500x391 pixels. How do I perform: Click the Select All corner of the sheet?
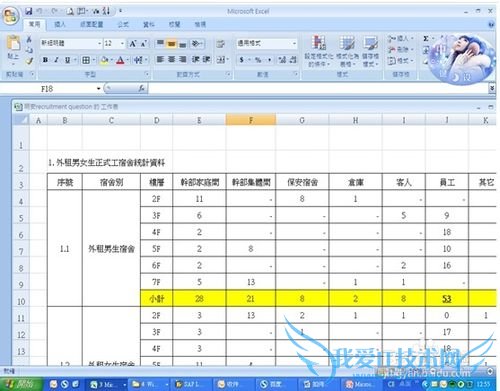coord(21,120)
